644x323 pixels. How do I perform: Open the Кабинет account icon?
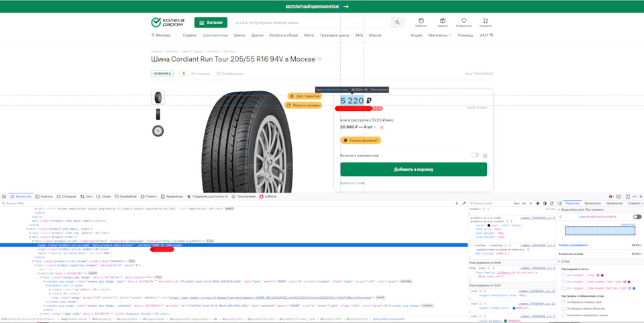click(421, 21)
